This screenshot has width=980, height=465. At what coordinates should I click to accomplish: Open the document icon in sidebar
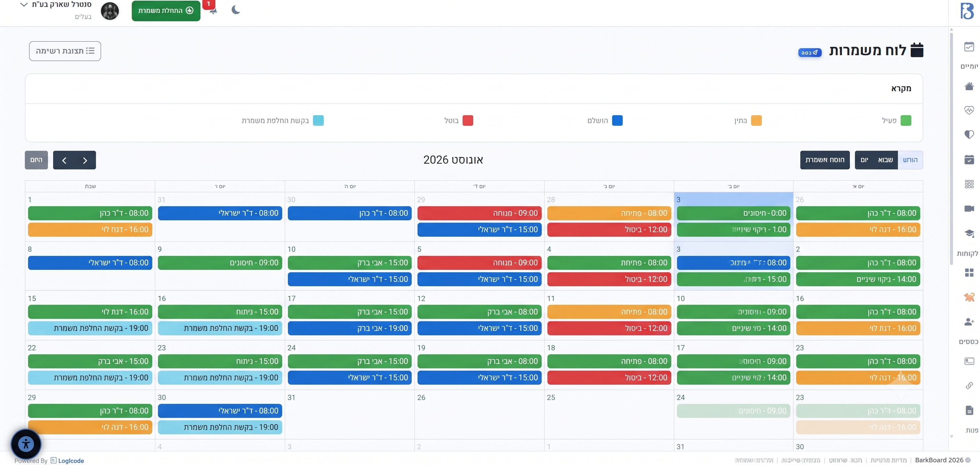pyautogui.click(x=969, y=410)
